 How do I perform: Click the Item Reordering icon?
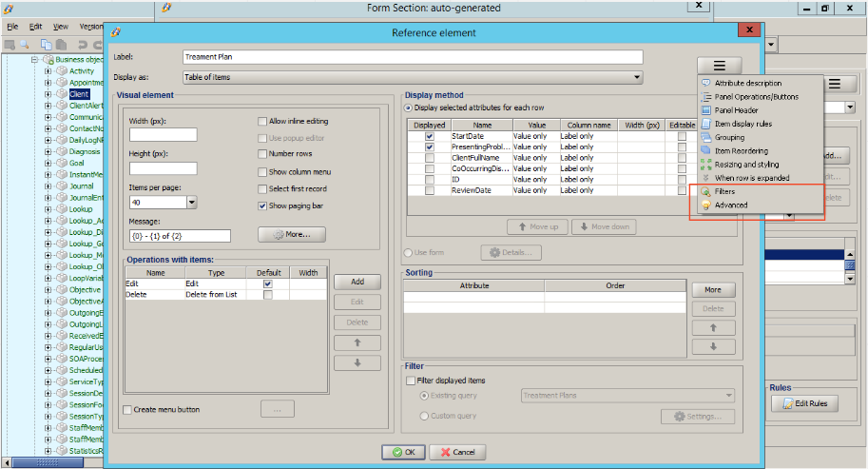pyautogui.click(x=705, y=150)
